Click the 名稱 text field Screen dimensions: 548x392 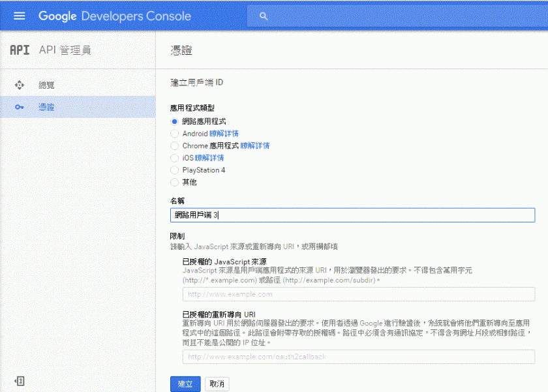[352, 215]
